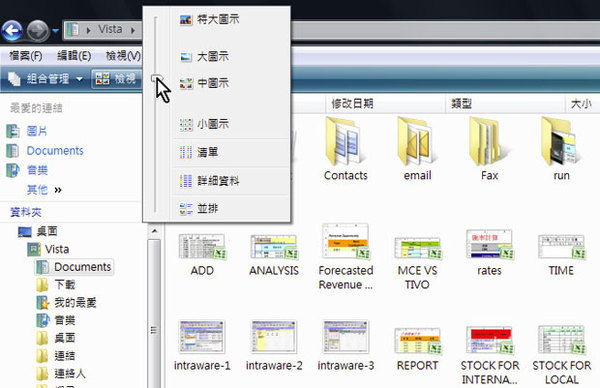Click the Back navigation arrow button

(12, 31)
